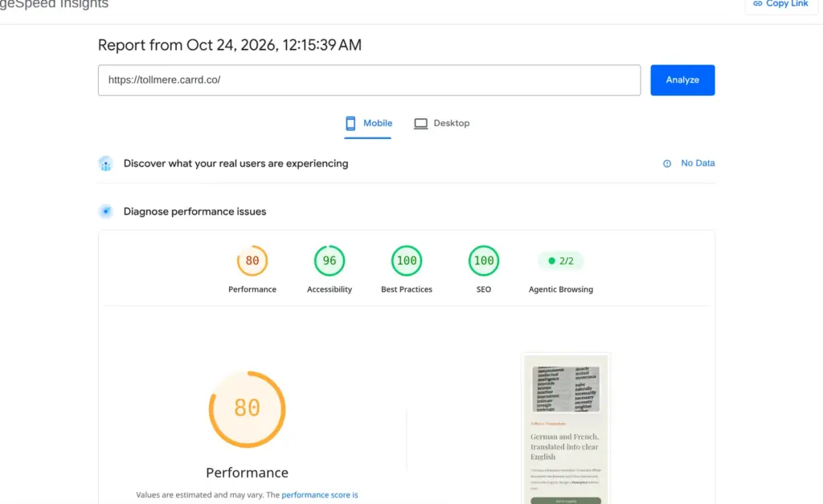Open the performance score is link
This screenshot has height=504, width=823.
(x=320, y=494)
